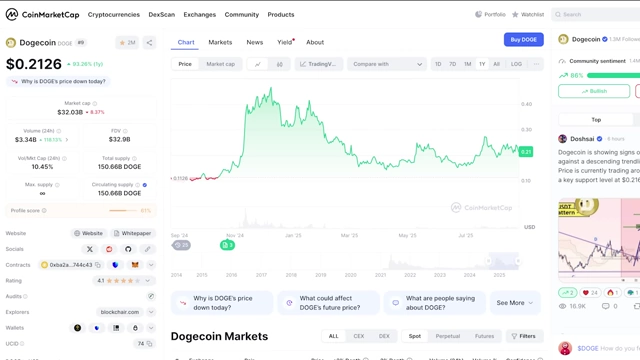Switch to line chart type
Screen dimensions: 640x360
click(x=258, y=64)
